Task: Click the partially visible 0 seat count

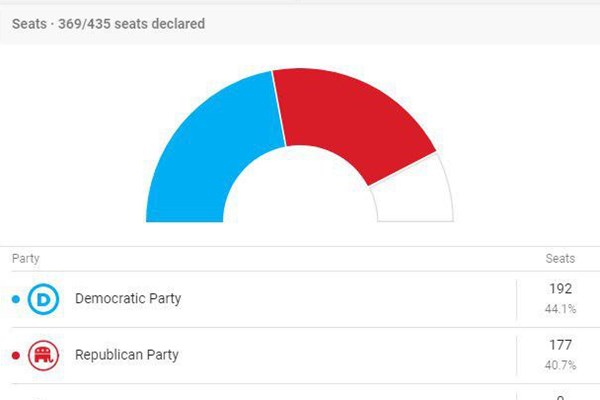Action: (560, 396)
